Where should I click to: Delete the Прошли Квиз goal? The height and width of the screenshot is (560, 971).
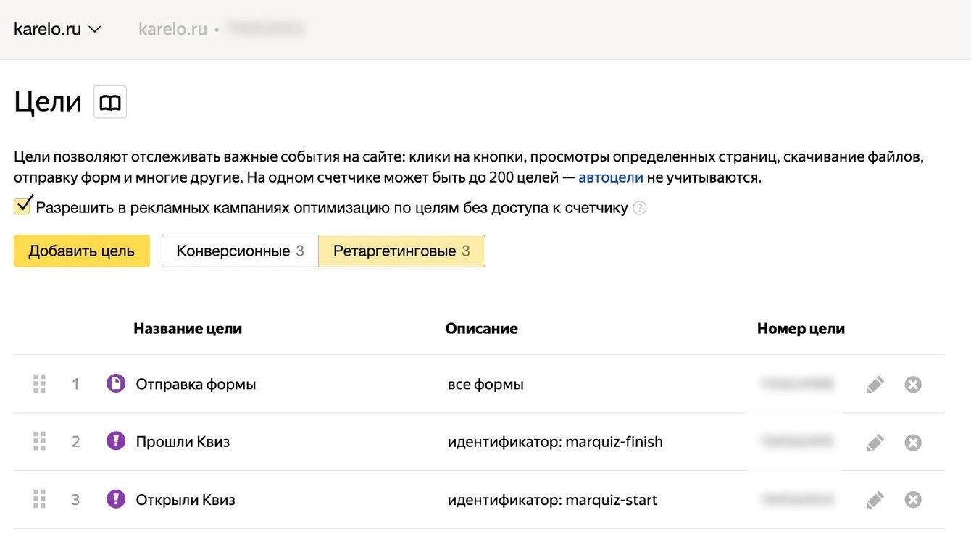pos(913,442)
